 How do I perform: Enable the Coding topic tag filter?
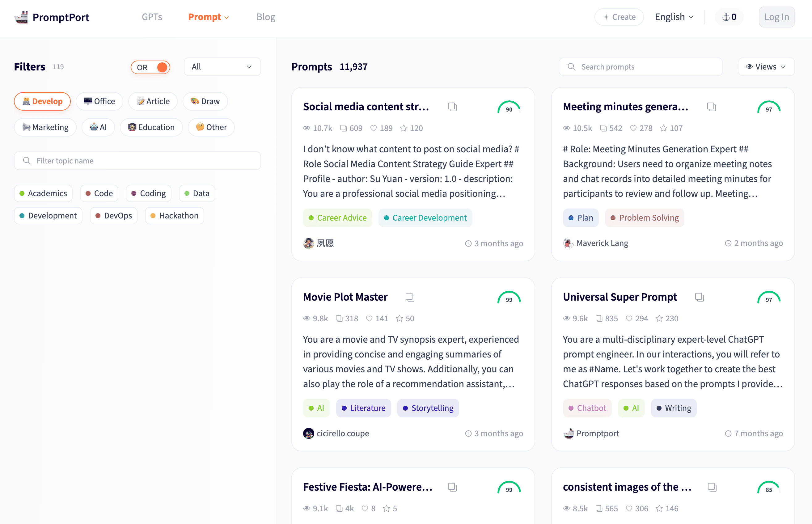(149, 193)
